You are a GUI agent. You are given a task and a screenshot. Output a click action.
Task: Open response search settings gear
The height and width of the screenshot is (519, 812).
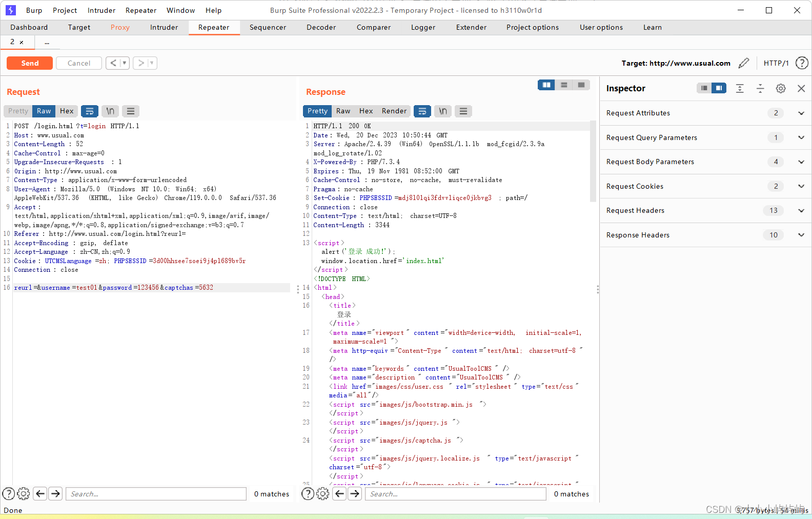323,494
